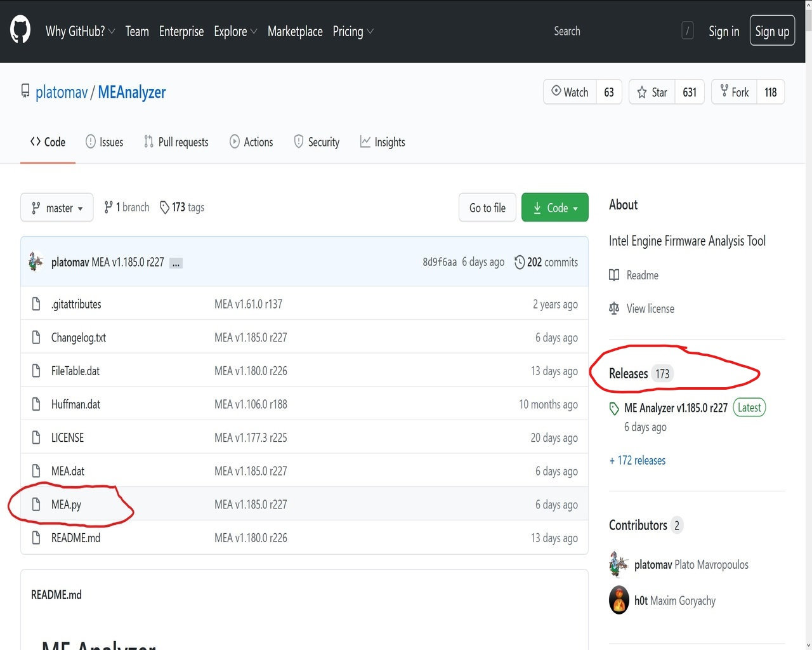Click the file icon next to README.md
The height and width of the screenshot is (650, 812).
[x=36, y=538]
